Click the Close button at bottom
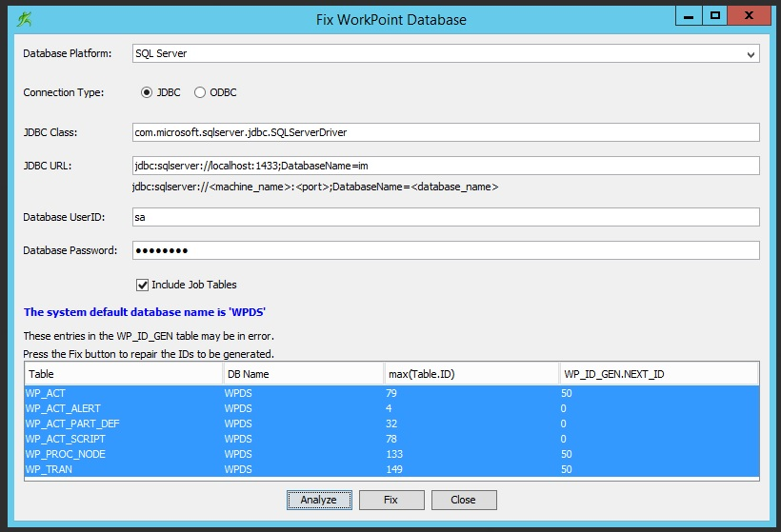This screenshot has width=781, height=532. click(x=463, y=500)
